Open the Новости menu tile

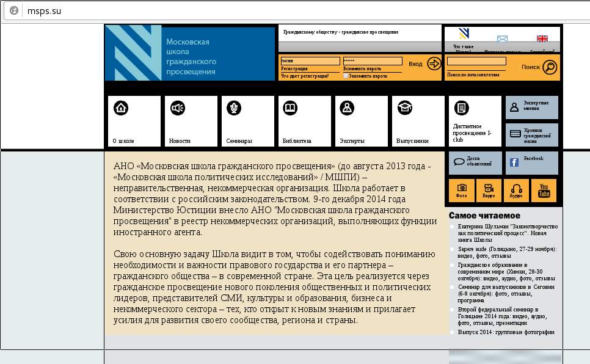(x=191, y=121)
